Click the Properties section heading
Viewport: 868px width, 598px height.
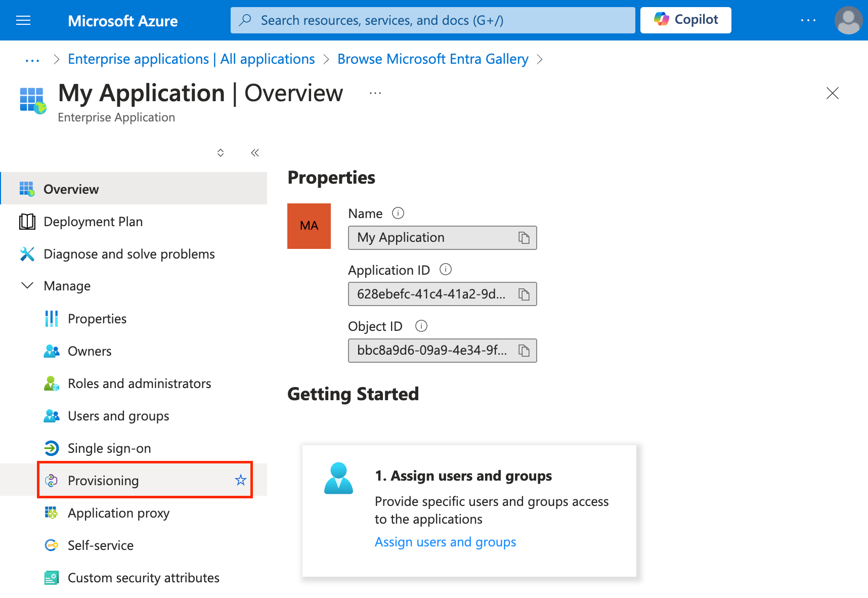pyautogui.click(x=331, y=178)
